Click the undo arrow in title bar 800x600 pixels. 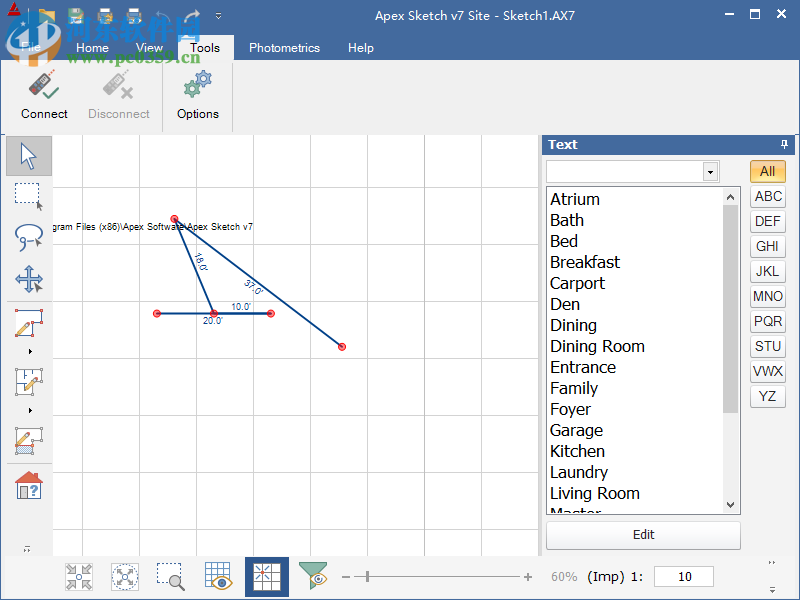coord(162,16)
